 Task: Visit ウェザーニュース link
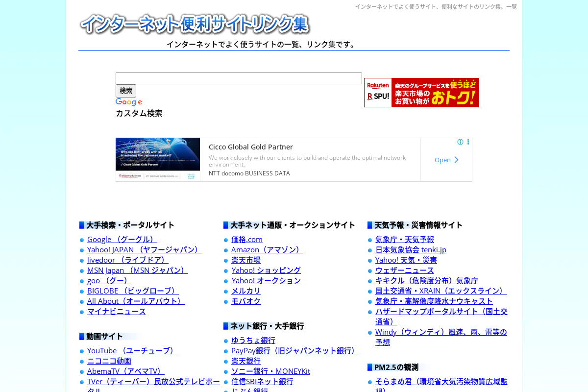405,270
